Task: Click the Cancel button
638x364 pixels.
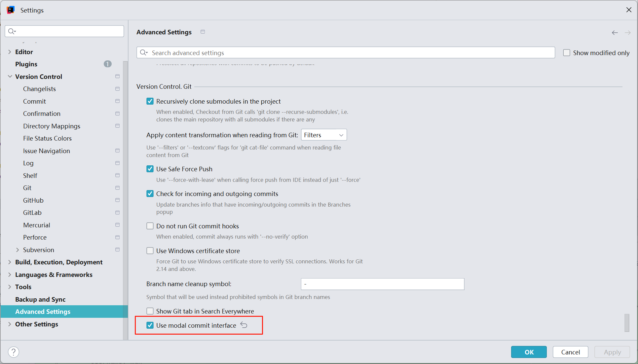Action: point(570,352)
